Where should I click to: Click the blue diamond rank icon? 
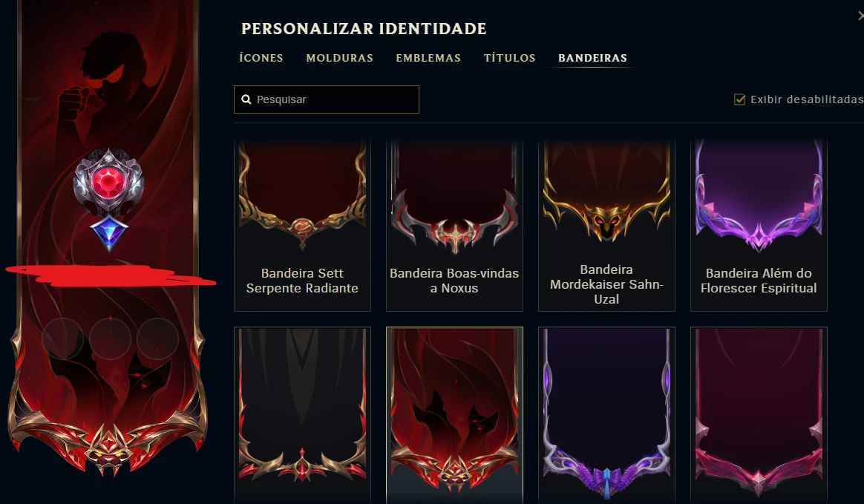coord(109,232)
